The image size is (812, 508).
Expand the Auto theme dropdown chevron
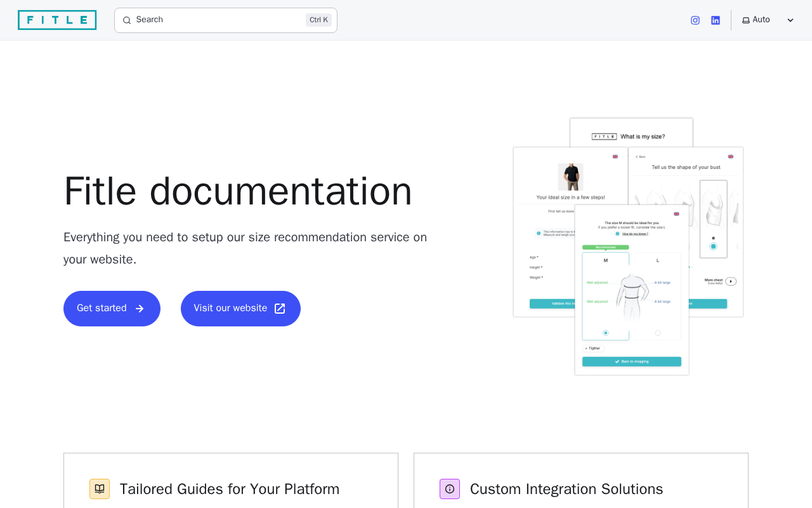[790, 20]
